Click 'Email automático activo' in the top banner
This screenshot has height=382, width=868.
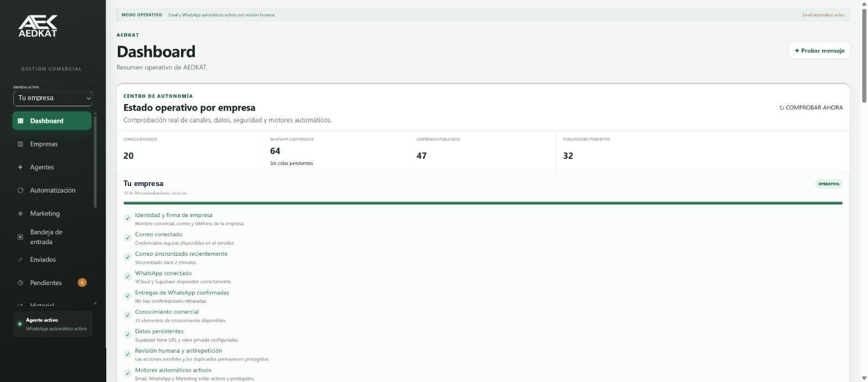(x=824, y=15)
